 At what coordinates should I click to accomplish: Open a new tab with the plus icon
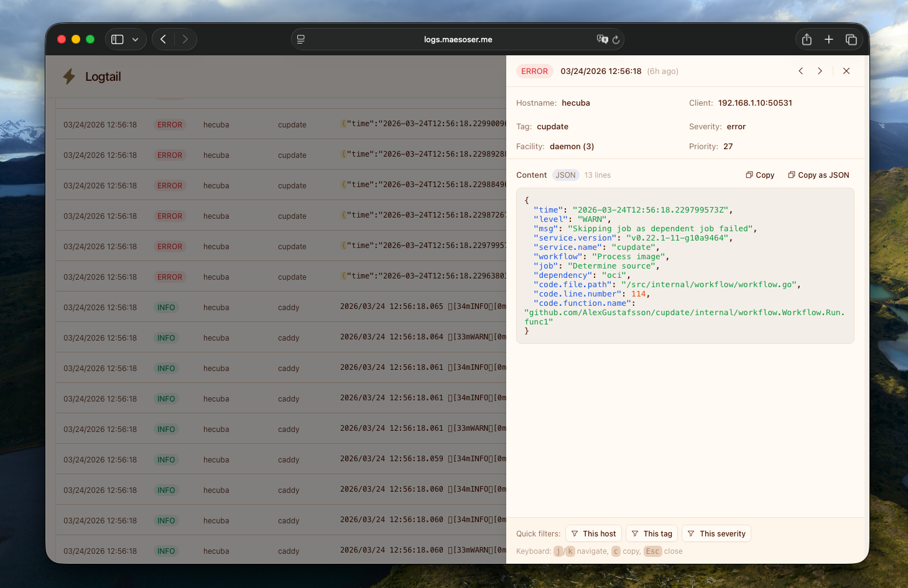pos(829,39)
